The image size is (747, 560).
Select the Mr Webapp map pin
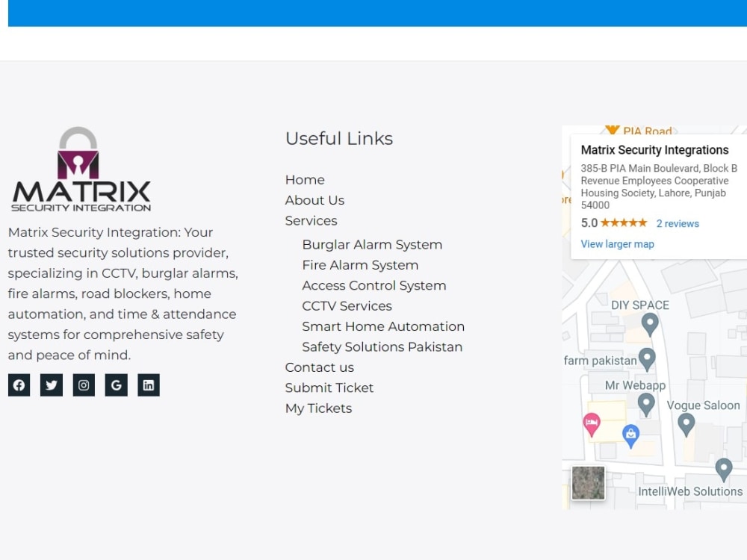coord(646,405)
